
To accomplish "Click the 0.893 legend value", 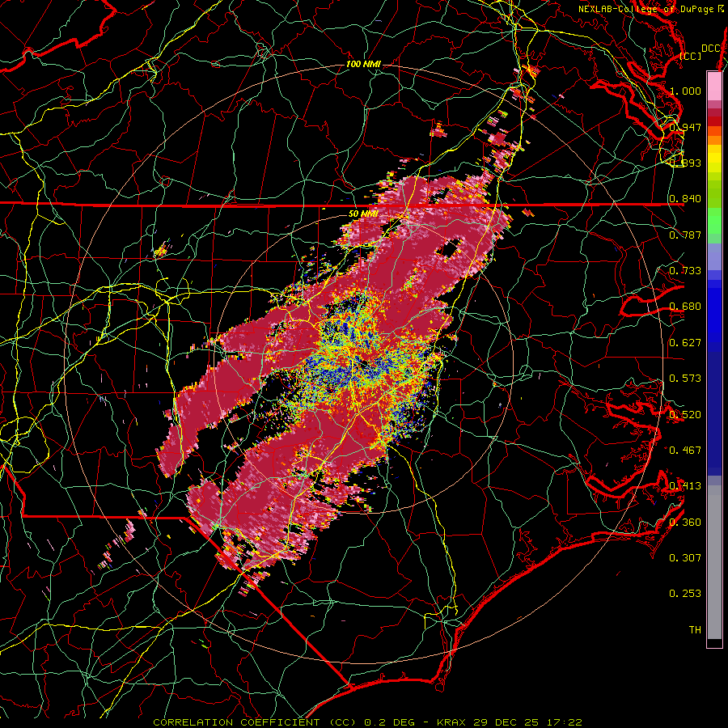I will pos(685,163).
